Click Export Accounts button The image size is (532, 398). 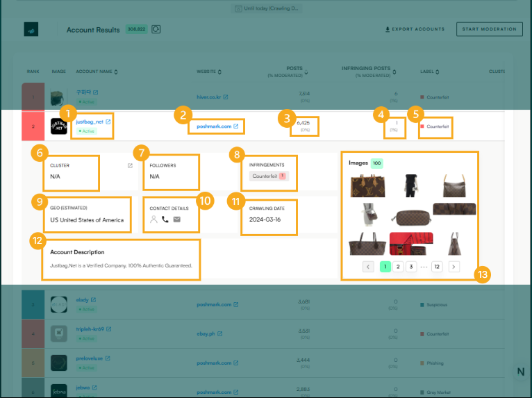click(415, 29)
